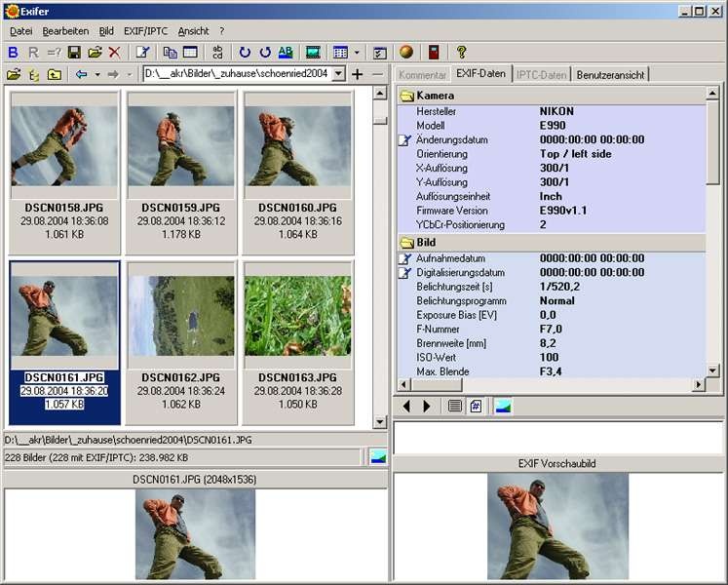Collapse the Kamera section

tap(406, 97)
